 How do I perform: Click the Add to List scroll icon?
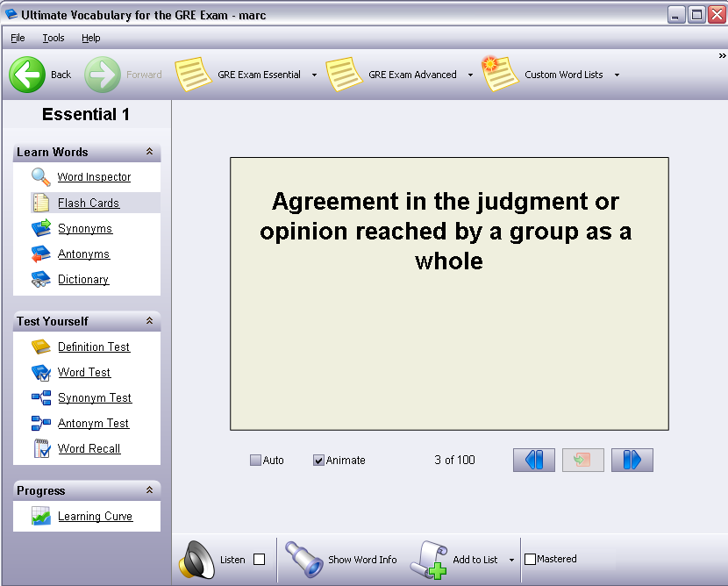click(x=429, y=560)
